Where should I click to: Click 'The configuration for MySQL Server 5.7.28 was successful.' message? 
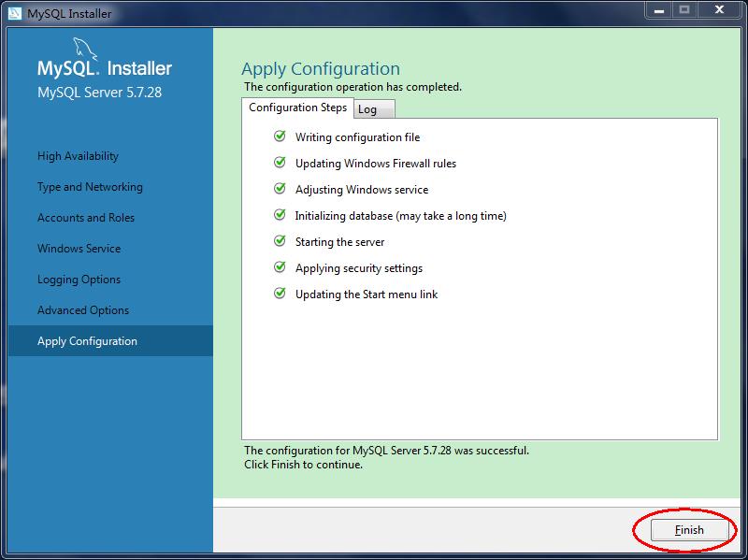[386, 451]
